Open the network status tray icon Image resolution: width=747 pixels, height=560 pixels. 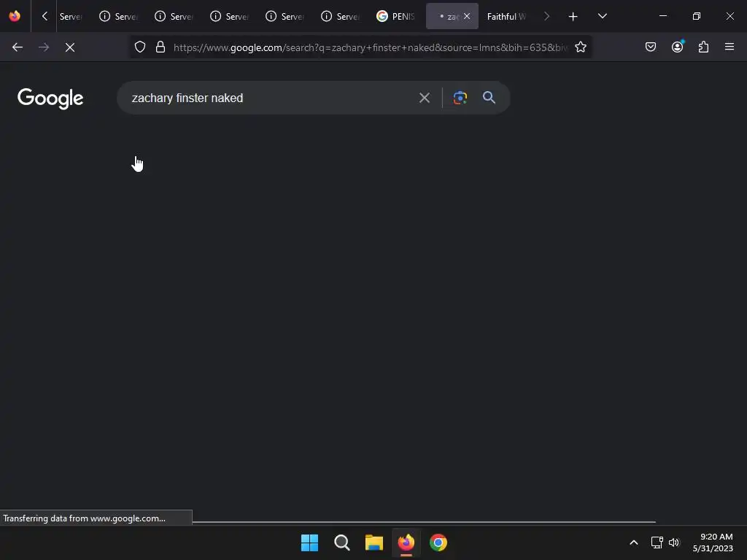(x=657, y=542)
